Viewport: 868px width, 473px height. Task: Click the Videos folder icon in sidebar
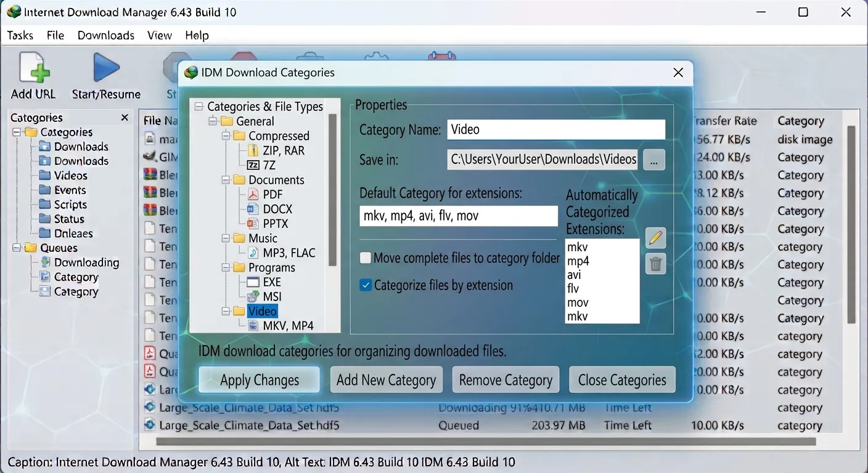point(44,176)
